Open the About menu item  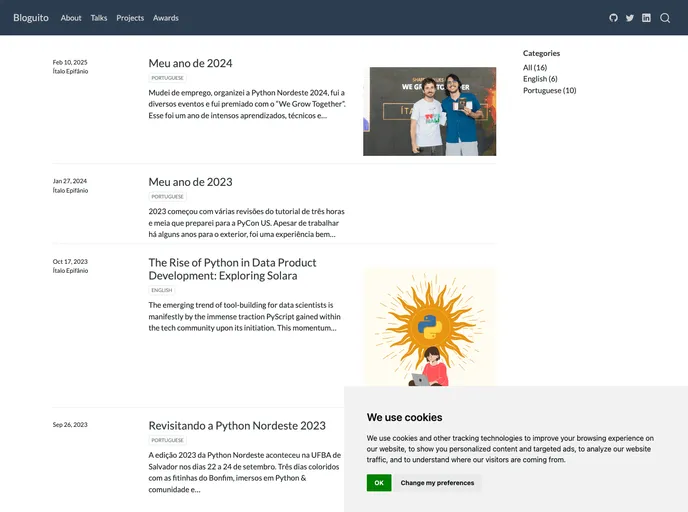point(71,18)
